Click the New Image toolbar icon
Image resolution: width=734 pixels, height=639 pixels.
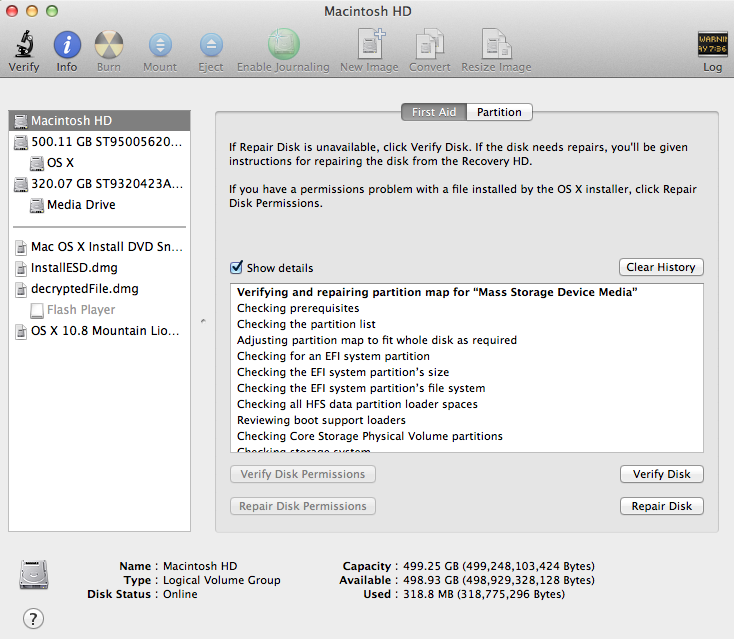pos(370,44)
